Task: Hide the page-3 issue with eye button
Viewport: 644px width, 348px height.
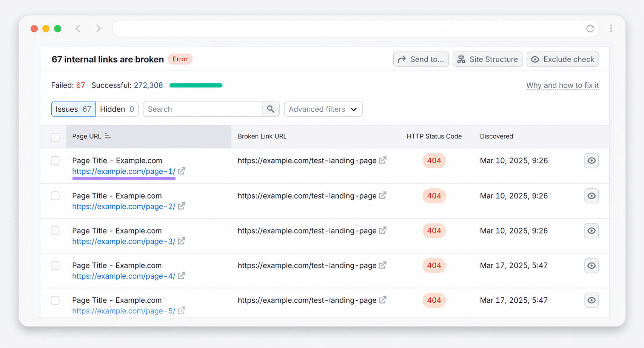Action: click(x=592, y=231)
